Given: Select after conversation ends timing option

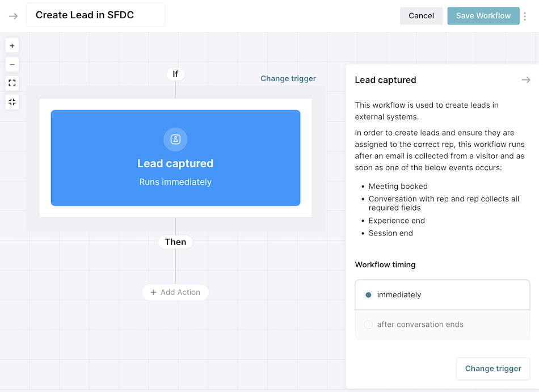Looking at the screenshot, I should coord(443,324).
